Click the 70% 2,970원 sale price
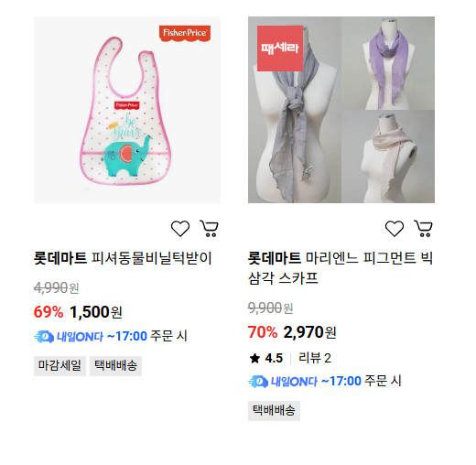 coord(292,332)
